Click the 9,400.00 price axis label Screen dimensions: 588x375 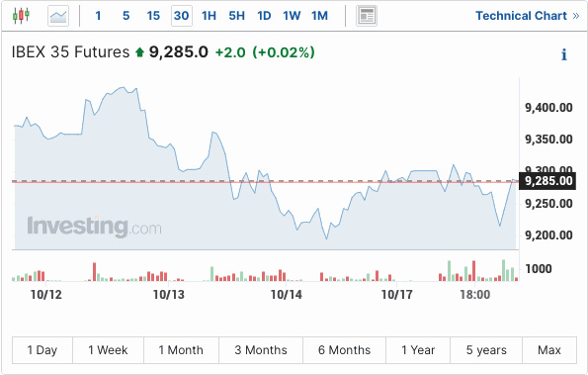pos(548,108)
